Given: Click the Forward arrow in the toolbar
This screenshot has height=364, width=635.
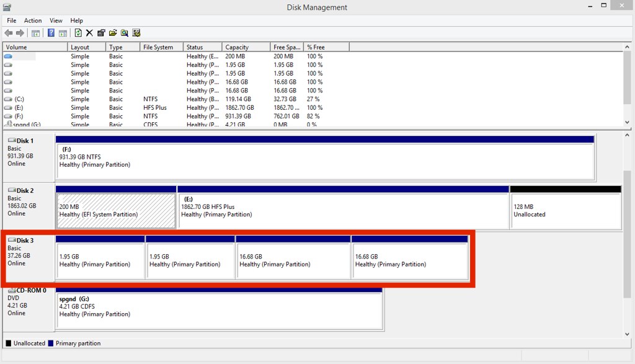Looking at the screenshot, I should [x=20, y=33].
